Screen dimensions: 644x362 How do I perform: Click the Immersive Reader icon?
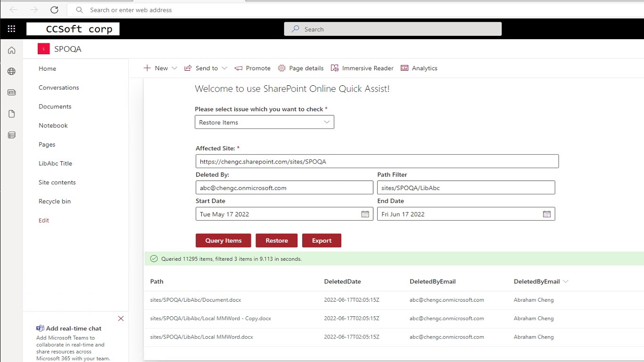click(335, 68)
